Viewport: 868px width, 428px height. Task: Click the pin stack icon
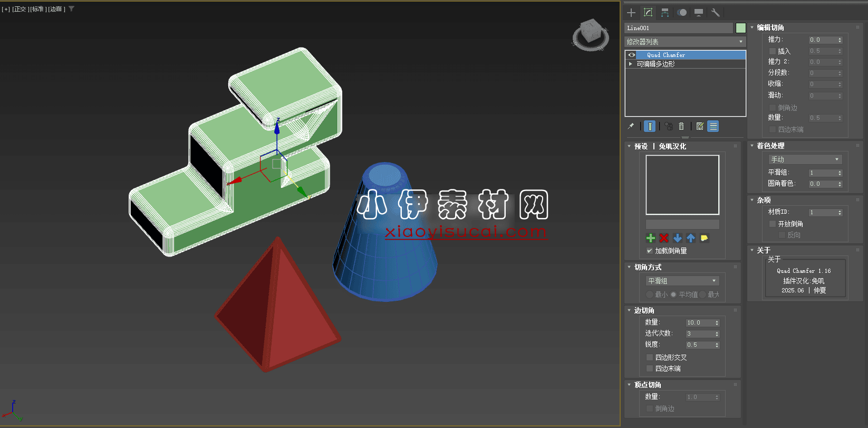pos(631,126)
